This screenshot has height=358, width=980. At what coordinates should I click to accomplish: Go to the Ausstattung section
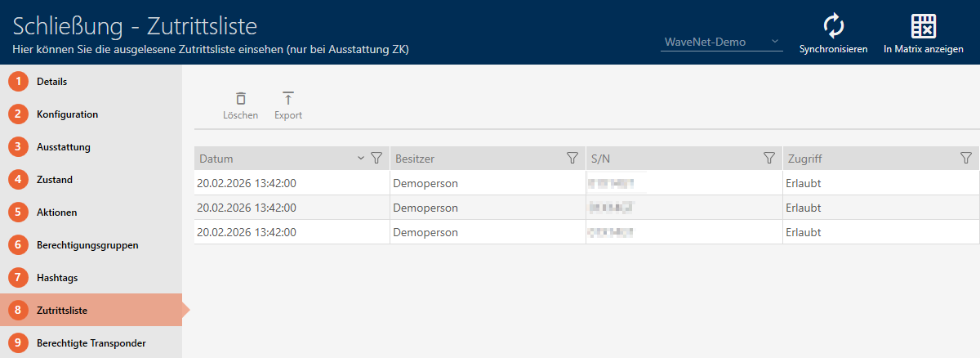63,147
